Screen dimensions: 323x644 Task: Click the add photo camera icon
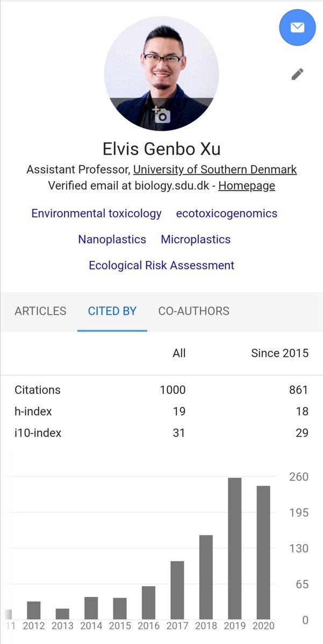161,115
